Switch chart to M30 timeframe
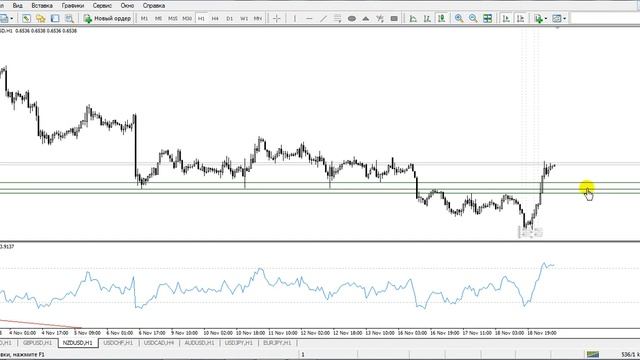640x360 pixels. point(187,18)
